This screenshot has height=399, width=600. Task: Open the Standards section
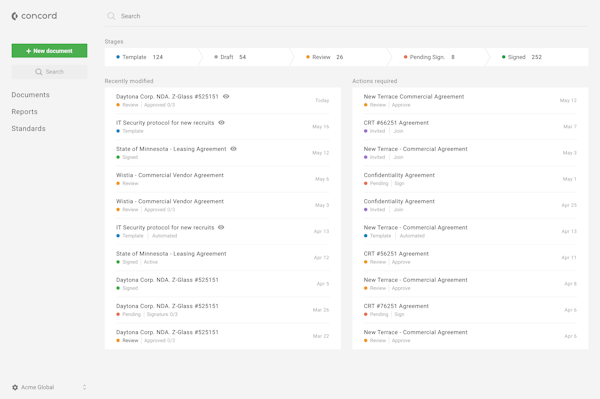coord(28,129)
